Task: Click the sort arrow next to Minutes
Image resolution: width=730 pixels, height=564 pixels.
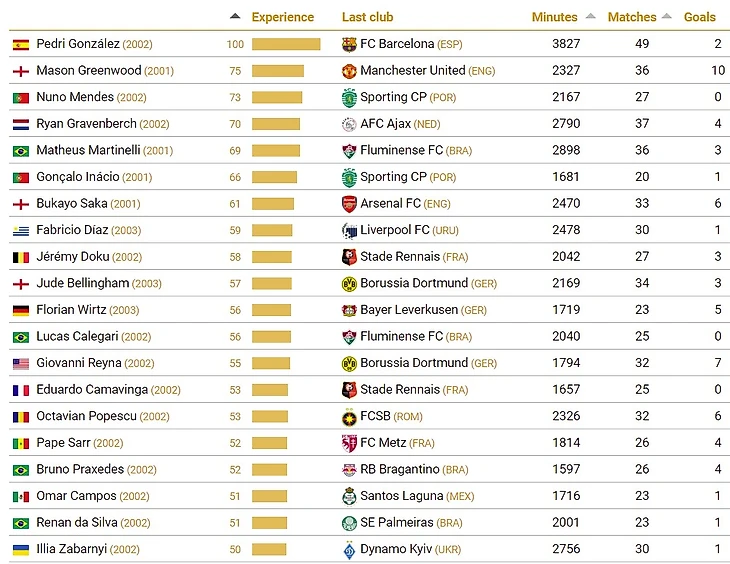Action: [x=590, y=16]
